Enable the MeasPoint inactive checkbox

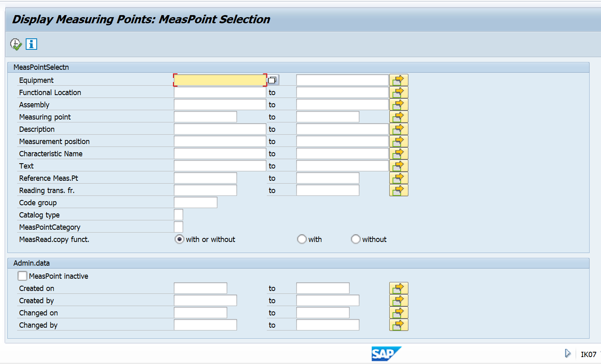22,276
